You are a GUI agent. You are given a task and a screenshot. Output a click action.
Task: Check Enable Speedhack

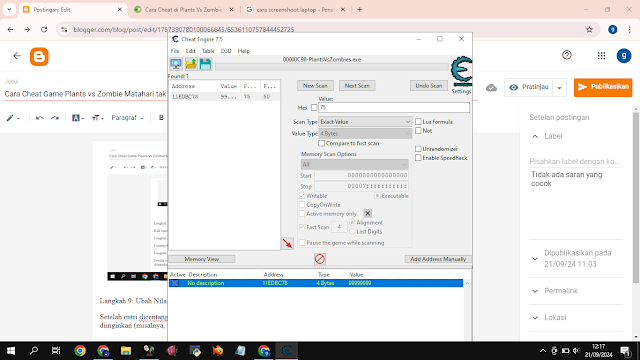point(418,158)
